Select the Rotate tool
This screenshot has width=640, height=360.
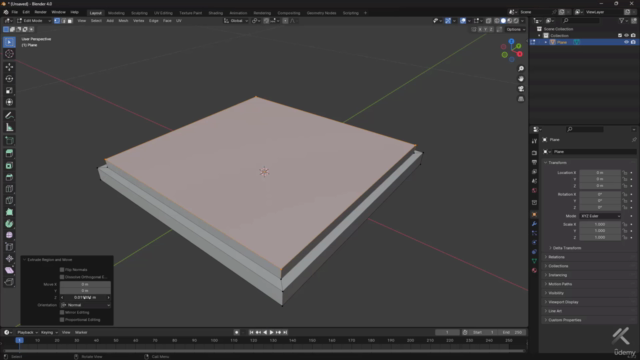coord(9,79)
